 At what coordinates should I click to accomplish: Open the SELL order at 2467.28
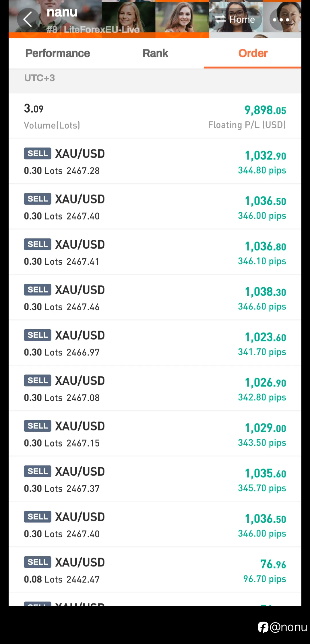(x=155, y=161)
